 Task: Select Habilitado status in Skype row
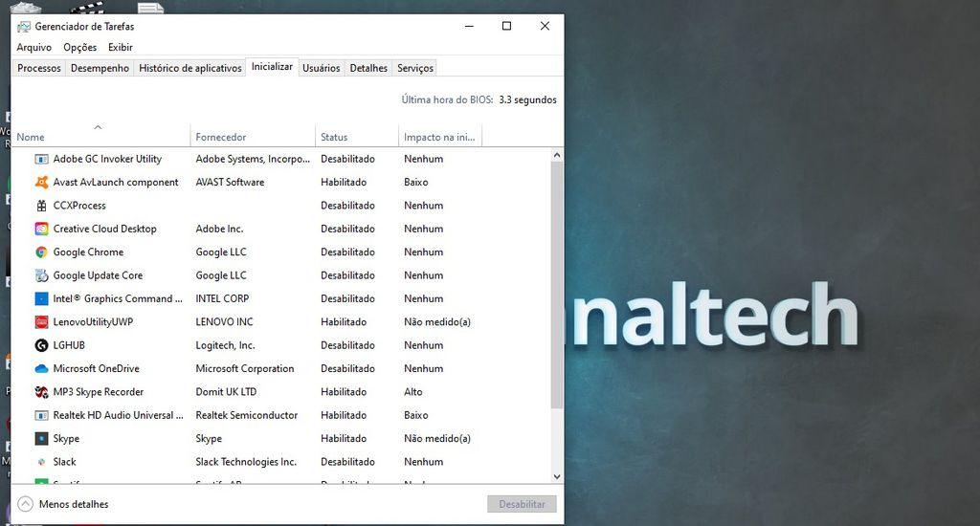tap(344, 439)
